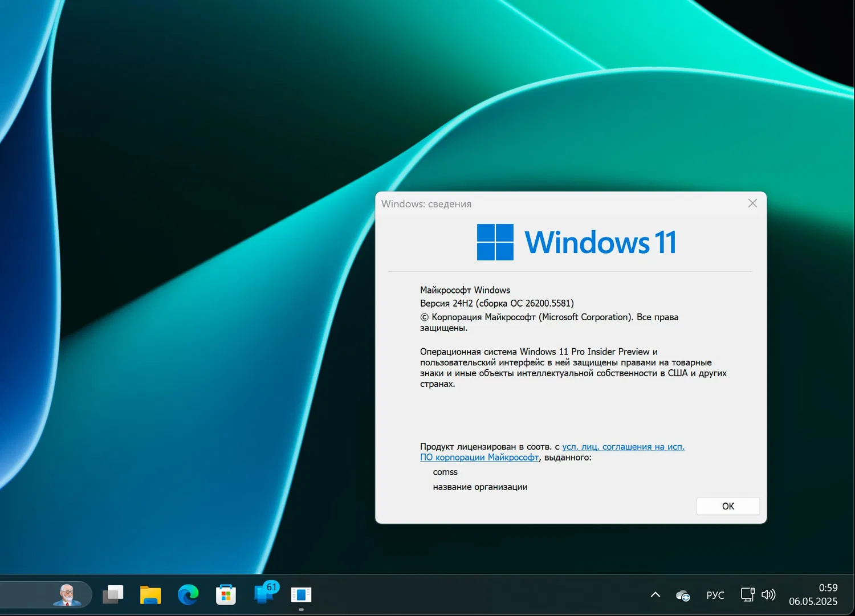Switch input language via РУС indicator

tap(715, 595)
